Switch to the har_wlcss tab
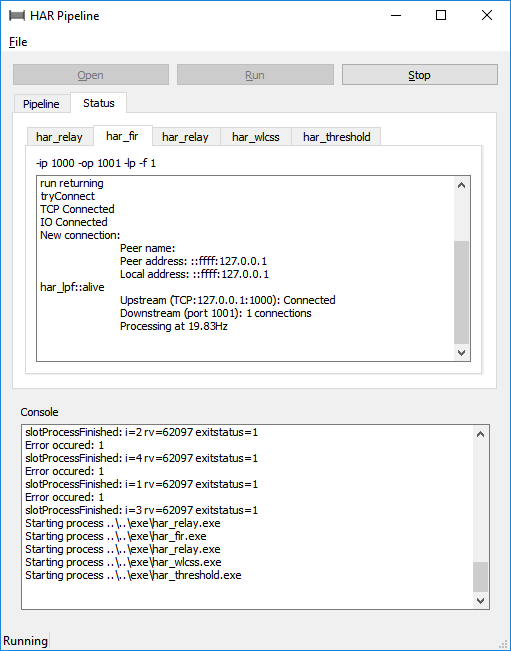 [x=256, y=137]
